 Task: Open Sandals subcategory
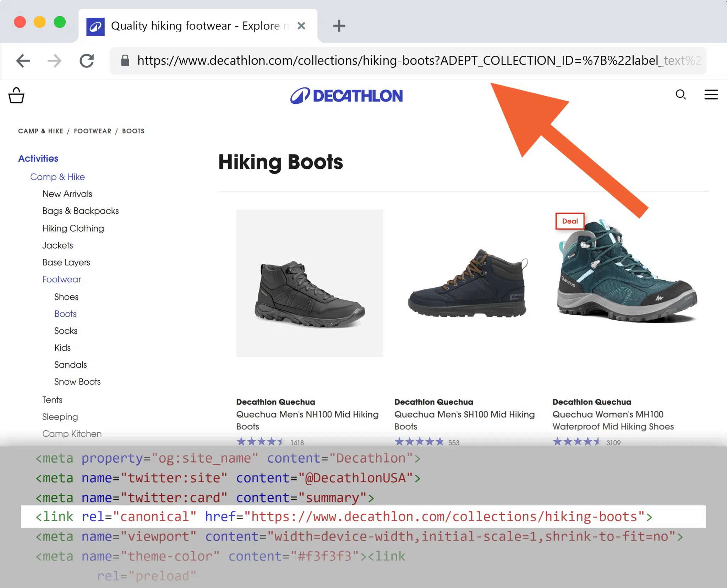pyautogui.click(x=70, y=365)
